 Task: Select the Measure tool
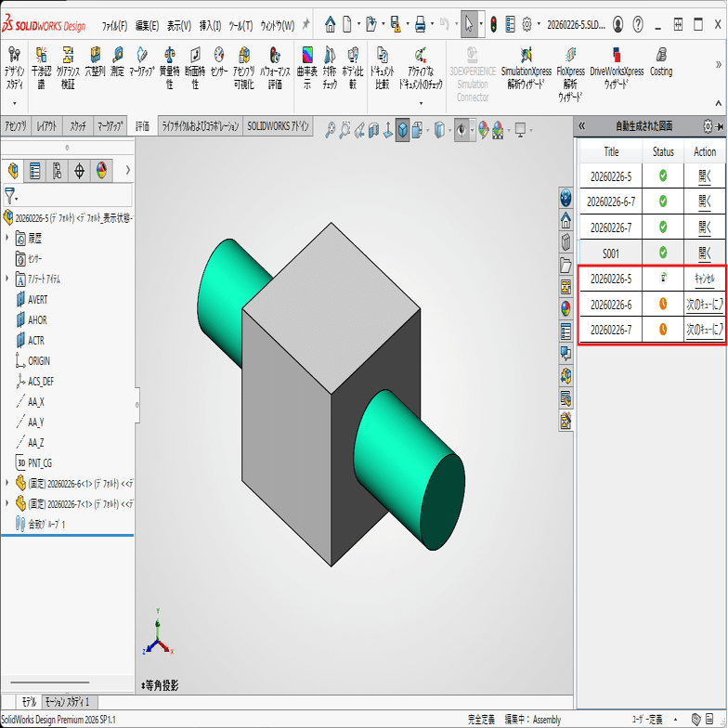point(117,61)
